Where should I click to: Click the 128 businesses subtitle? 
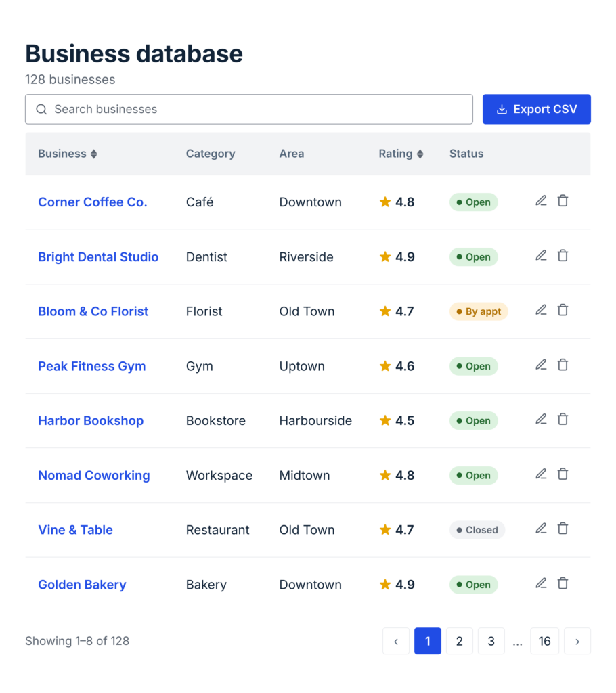(x=70, y=80)
